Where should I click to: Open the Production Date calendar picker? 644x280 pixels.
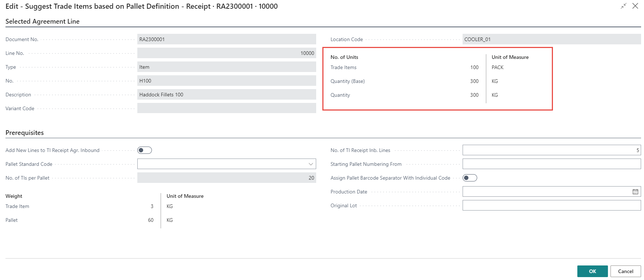point(635,192)
